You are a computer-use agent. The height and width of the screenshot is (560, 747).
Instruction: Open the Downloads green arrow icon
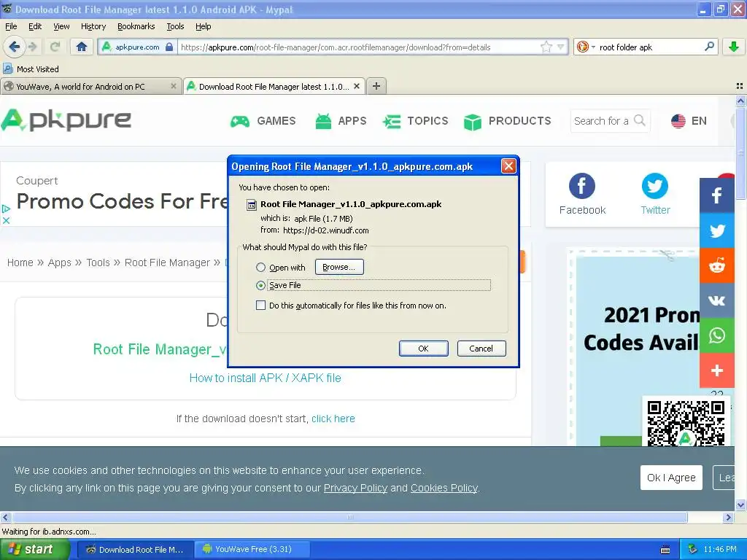[734, 47]
